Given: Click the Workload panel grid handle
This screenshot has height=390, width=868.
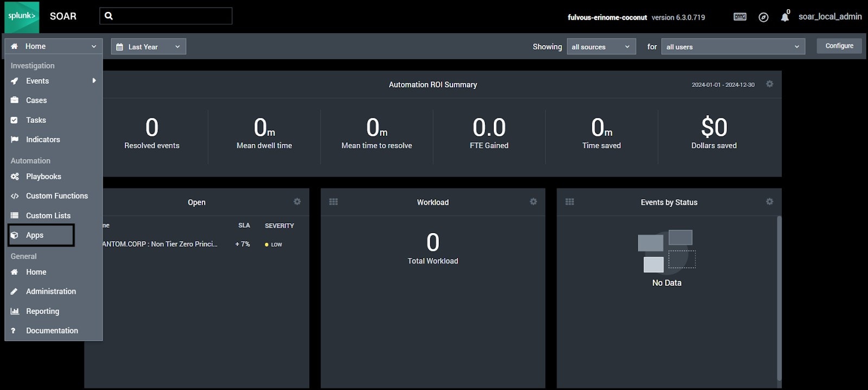Looking at the screenshot, I should tap(333, 202).
